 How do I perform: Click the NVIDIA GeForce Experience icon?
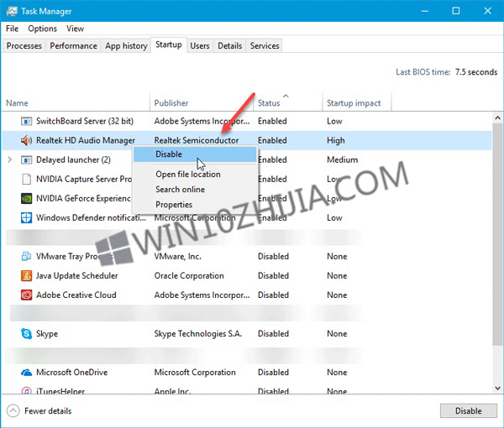click(x=26, y=198)
